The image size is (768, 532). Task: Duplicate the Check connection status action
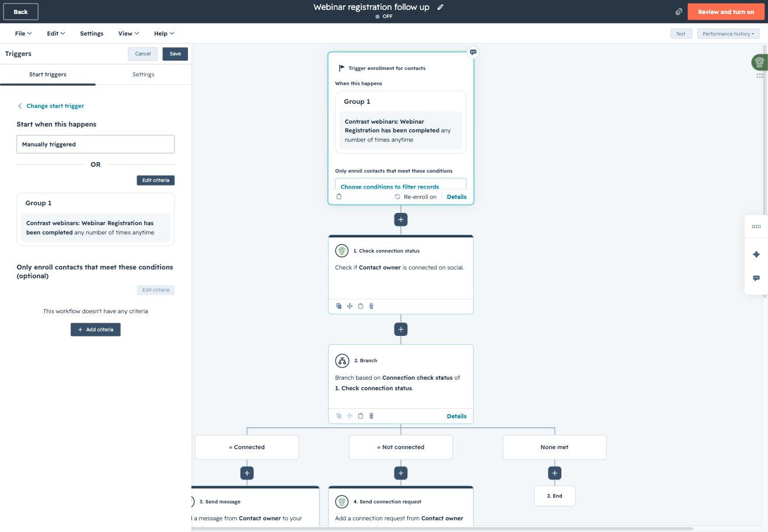[x=339, y=306]
